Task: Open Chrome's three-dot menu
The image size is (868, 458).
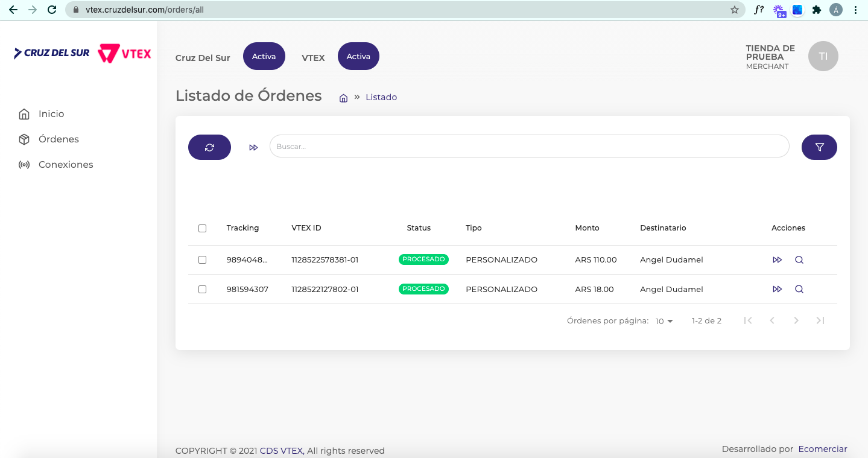Action: (856, 10)
